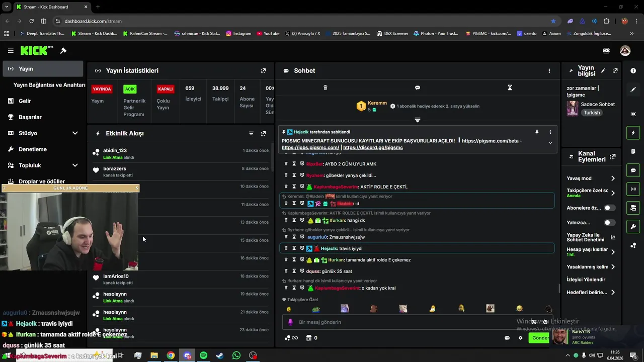Open chat settings gear icon
Image resolution: width=644 pixels, height=362 pixels.
(x=520, y=338)
